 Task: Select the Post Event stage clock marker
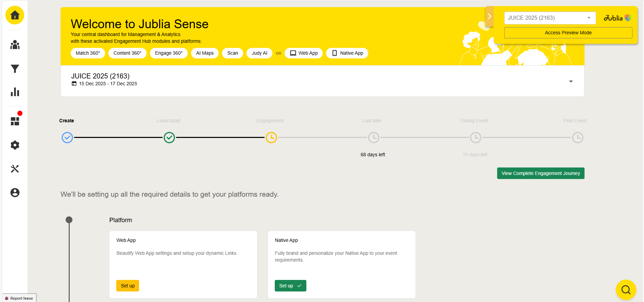(578, 138)
